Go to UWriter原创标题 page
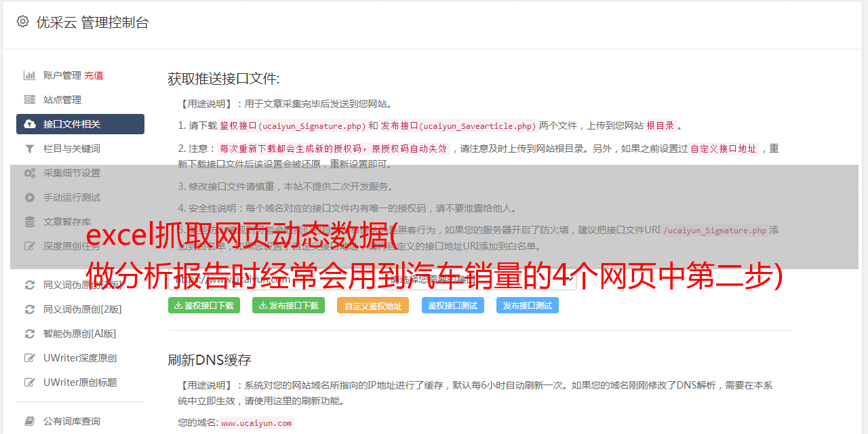This screenshot has width=868, height=434. point(80,382)
